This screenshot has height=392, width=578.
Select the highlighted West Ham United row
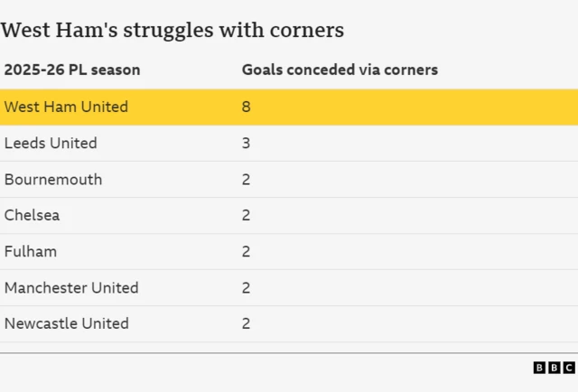(x=289, y=107)
